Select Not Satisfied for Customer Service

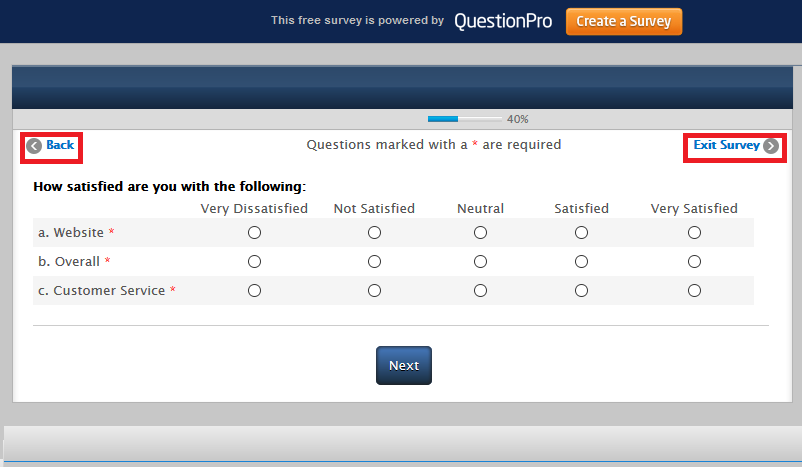click(x=374, y=291)
